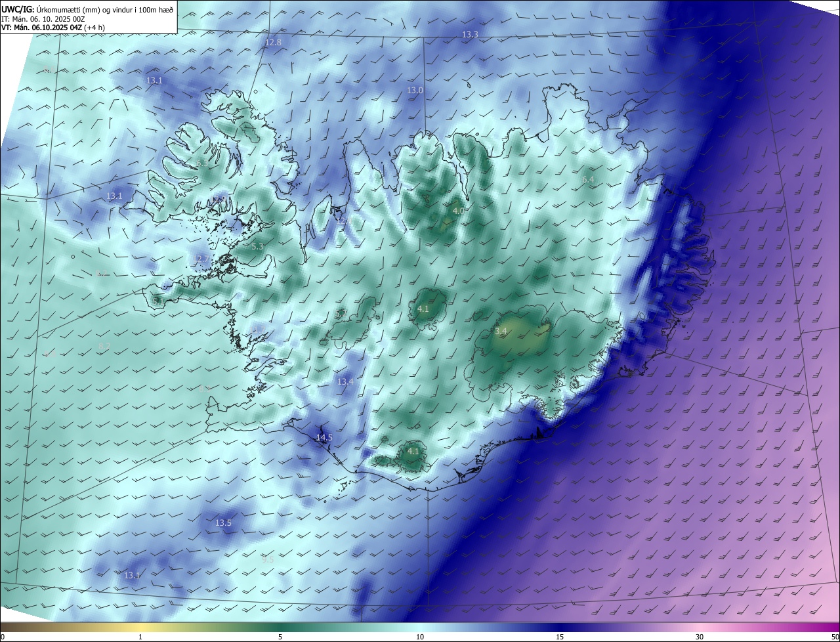Viewport: 840px width, 642px height.
Task: Click the colorbar tick label '10'
Action: click(420, 637)
